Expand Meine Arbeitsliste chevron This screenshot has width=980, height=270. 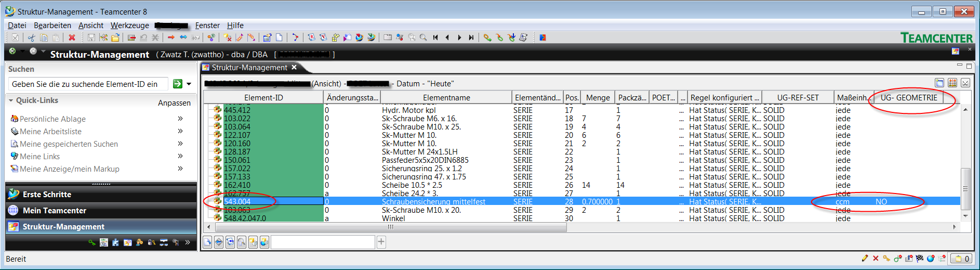180,131
